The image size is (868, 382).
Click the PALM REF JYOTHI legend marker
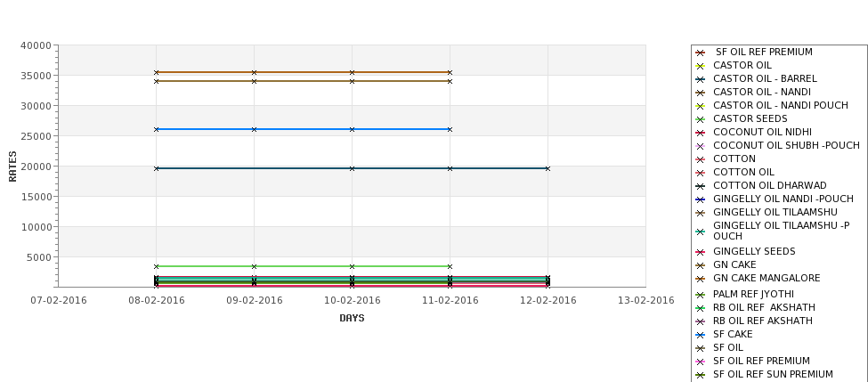point(700,295)
